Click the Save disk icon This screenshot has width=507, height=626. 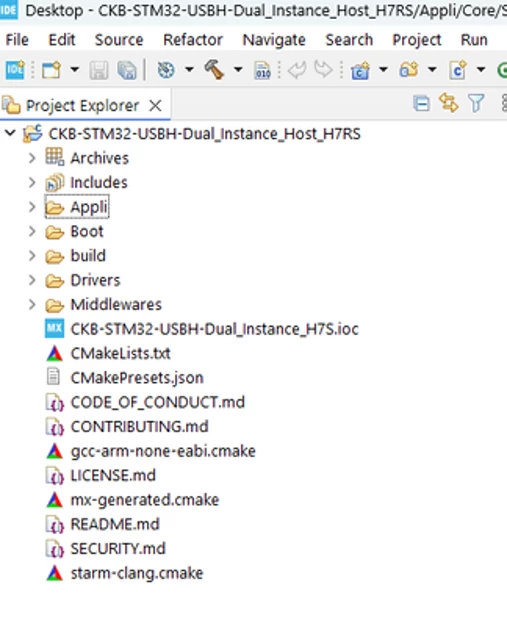tap(99, 71)
